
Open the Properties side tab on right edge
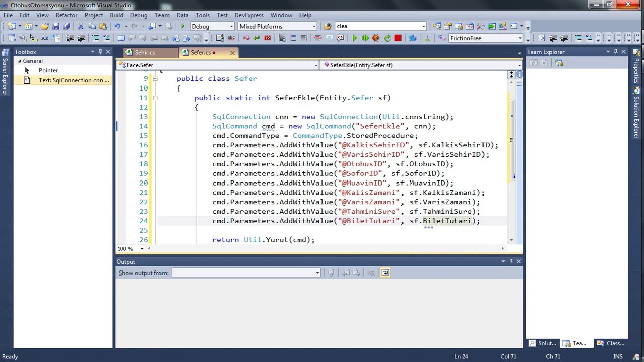click(636, 66)
